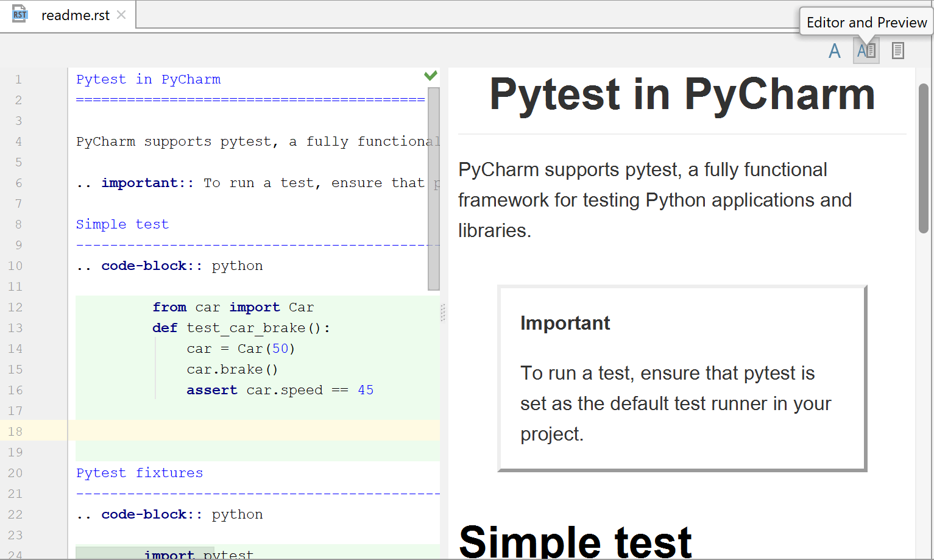Screen dimensions: 934x560
Task: Click line number 6 in gutter
Action: click(x=18, y=183)
